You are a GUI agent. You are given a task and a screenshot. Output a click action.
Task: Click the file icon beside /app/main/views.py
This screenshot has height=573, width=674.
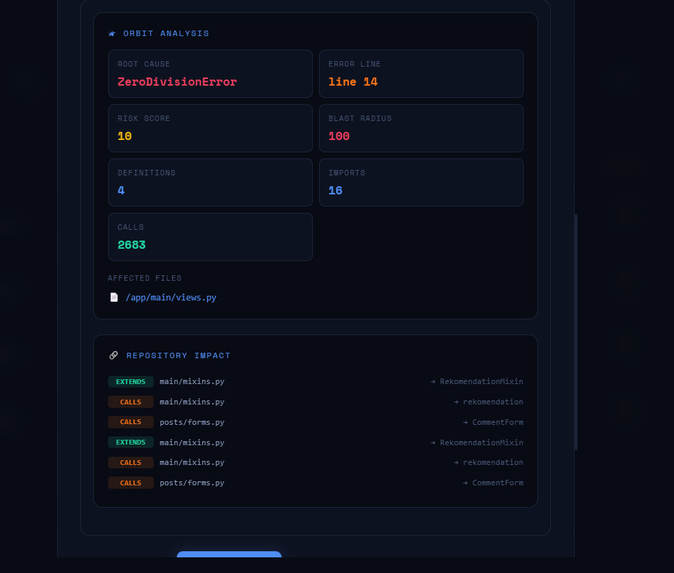pyautogui.click(x=114, y=297)
